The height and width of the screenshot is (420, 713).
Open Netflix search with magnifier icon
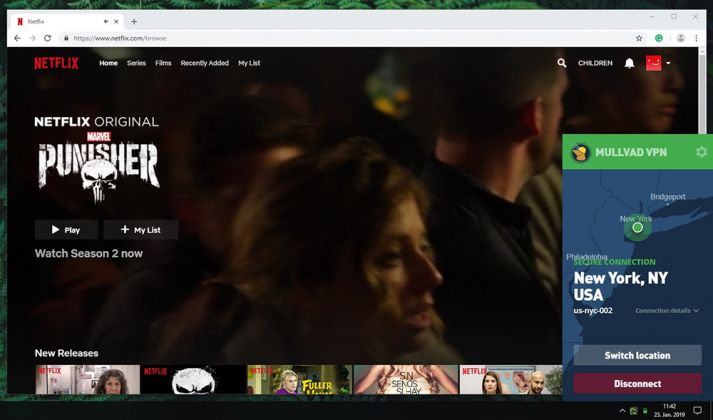(562, 63)
